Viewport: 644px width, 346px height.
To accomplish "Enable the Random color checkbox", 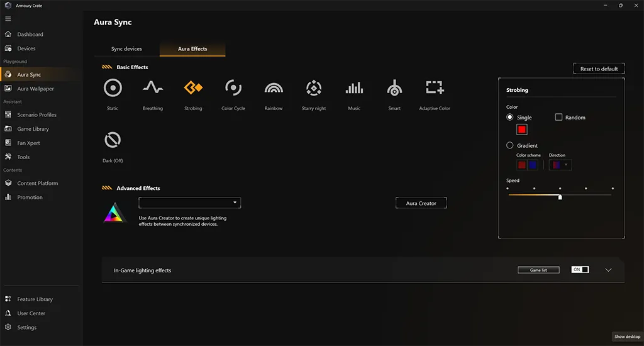I will coord(558,117).
